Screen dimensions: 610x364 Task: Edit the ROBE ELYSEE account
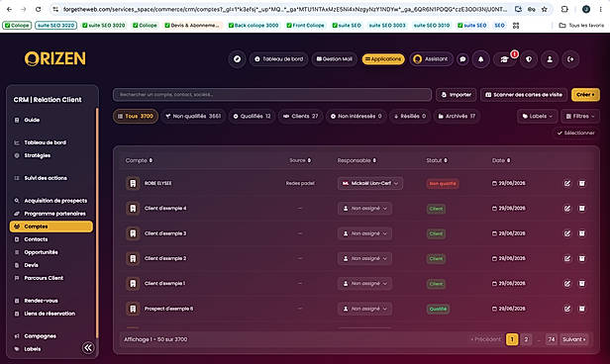tap(567, 183)
